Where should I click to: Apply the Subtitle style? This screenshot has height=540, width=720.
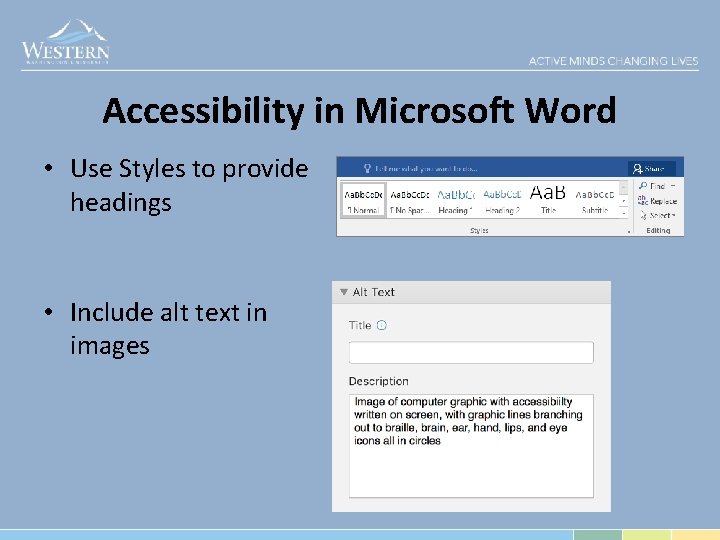click(595, 199)
